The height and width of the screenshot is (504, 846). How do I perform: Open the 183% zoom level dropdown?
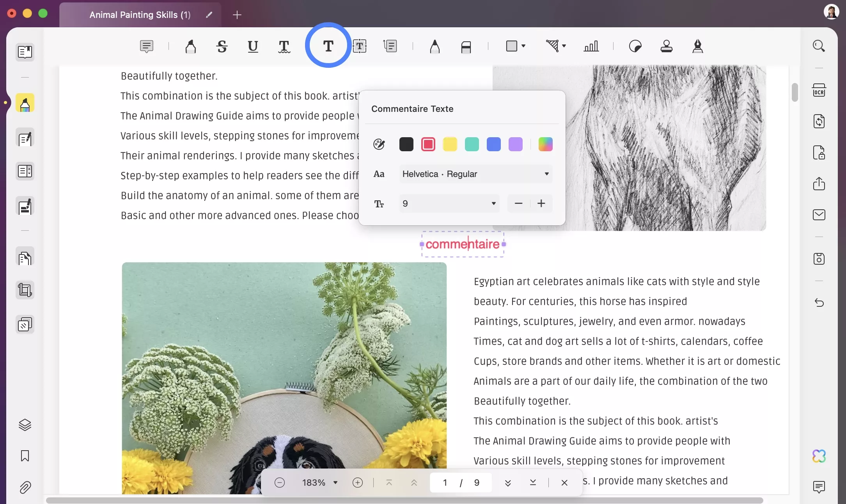(319, 483)
